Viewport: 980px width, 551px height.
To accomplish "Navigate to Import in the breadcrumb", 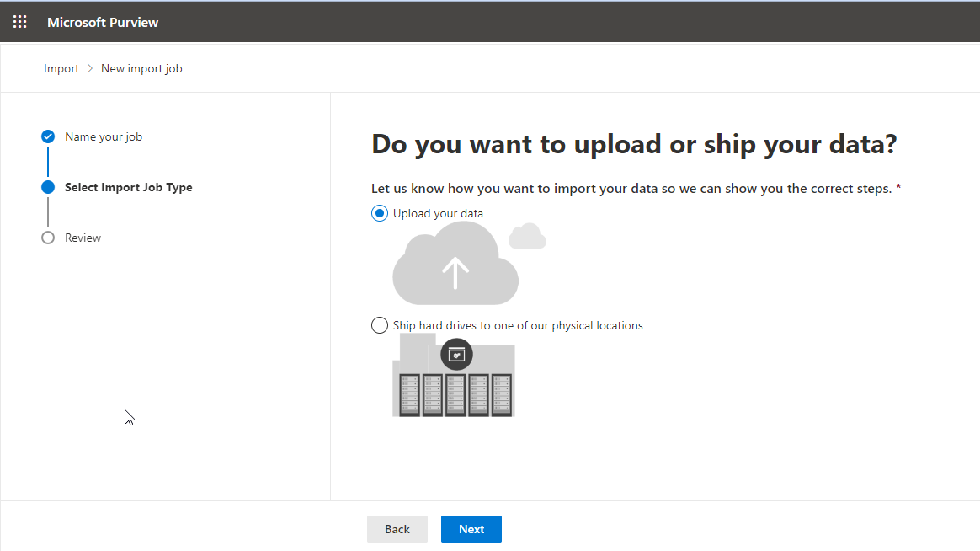I will 61,68.
